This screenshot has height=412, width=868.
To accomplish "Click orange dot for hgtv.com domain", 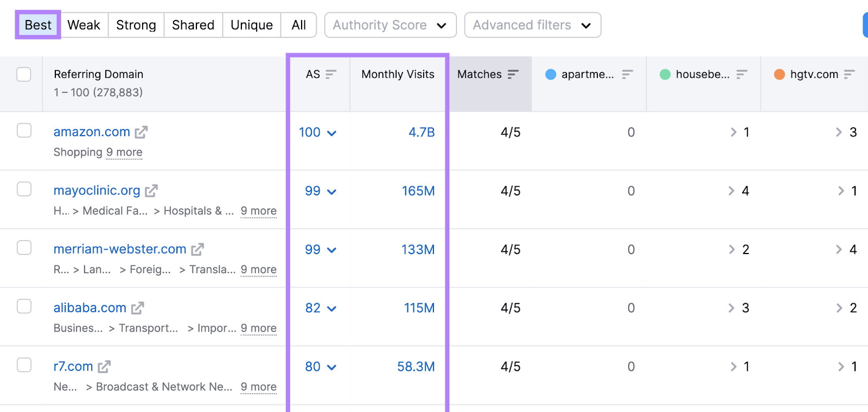I will tap(780, 74).
